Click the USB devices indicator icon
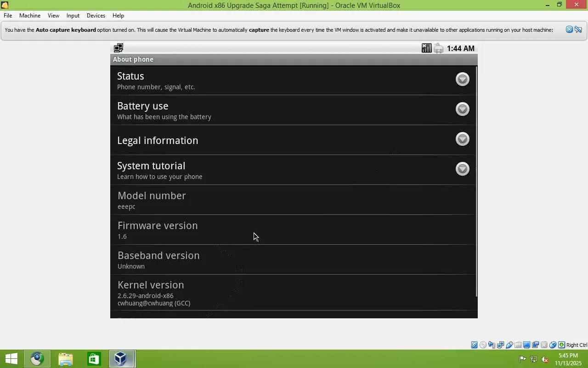The image size is (588, 368). pos(509,345)
